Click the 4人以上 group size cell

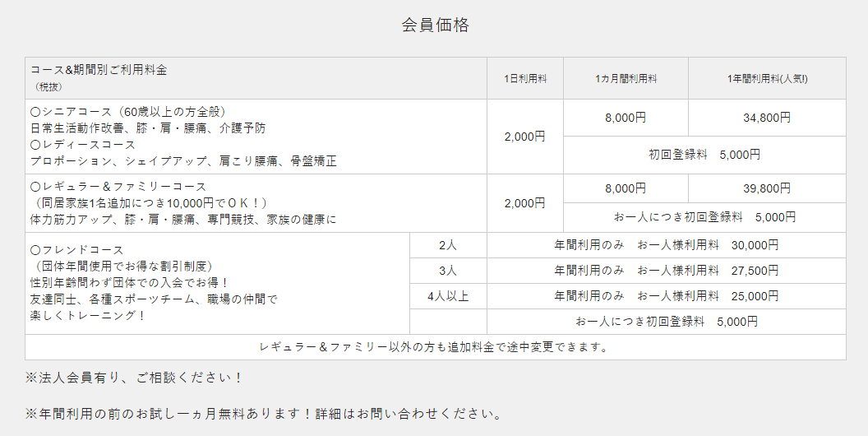click(449, 296)
